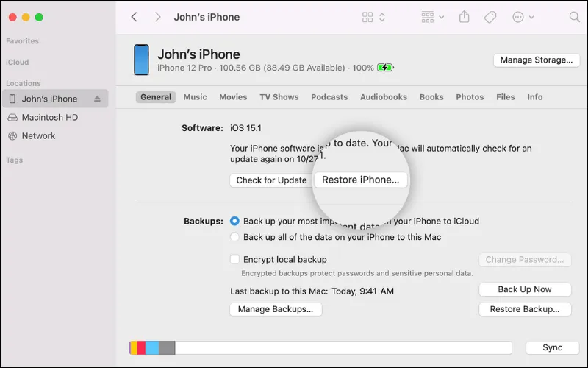Screen dimensions: 588x368
Task: Switch to the General tab
Action: (156, 97)
